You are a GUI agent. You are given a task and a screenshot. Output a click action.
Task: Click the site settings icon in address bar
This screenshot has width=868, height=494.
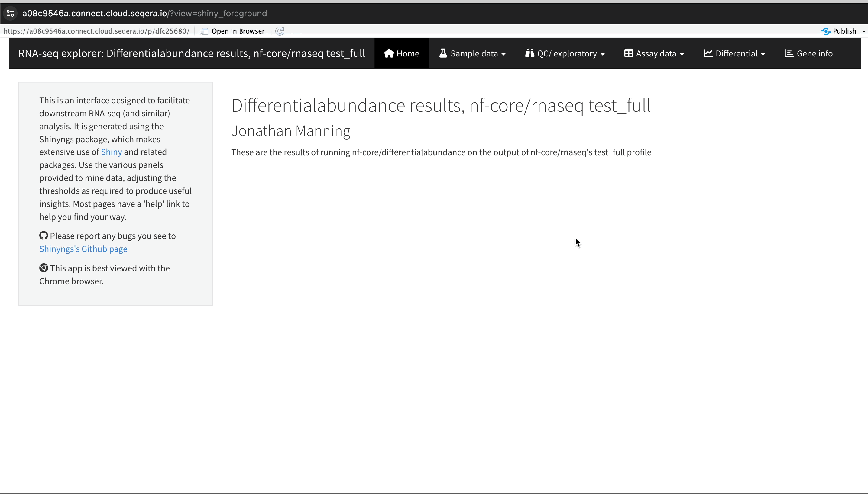click(x=10, y=13)
